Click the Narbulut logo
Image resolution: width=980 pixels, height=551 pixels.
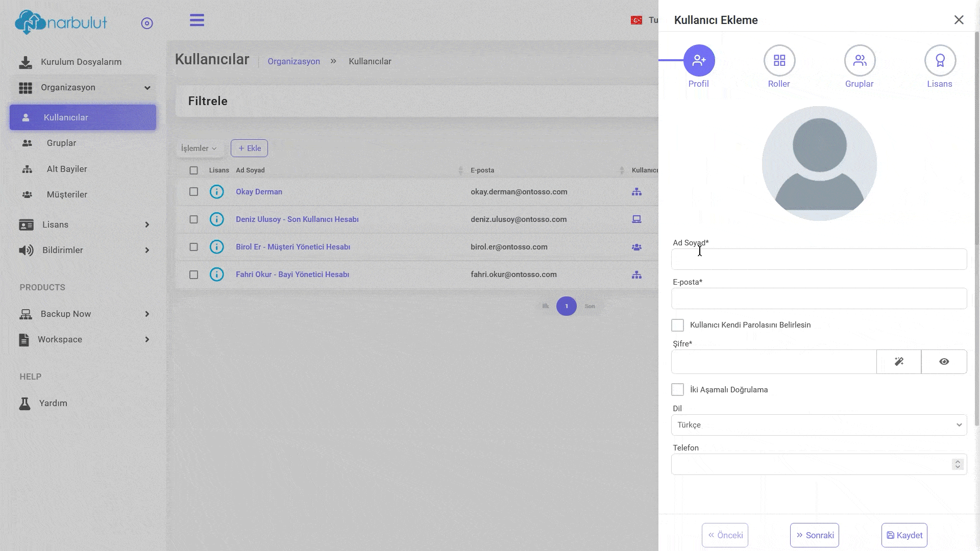tap(61, 22)
